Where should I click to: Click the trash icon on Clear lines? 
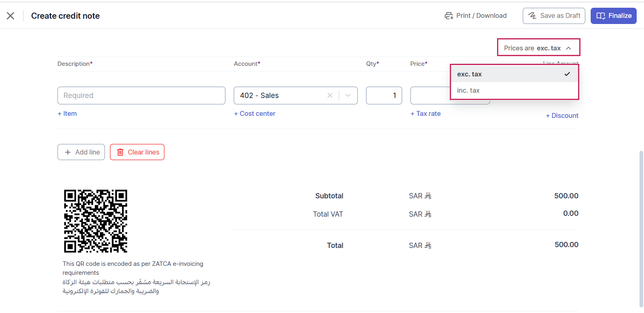(x=120, y=152)
